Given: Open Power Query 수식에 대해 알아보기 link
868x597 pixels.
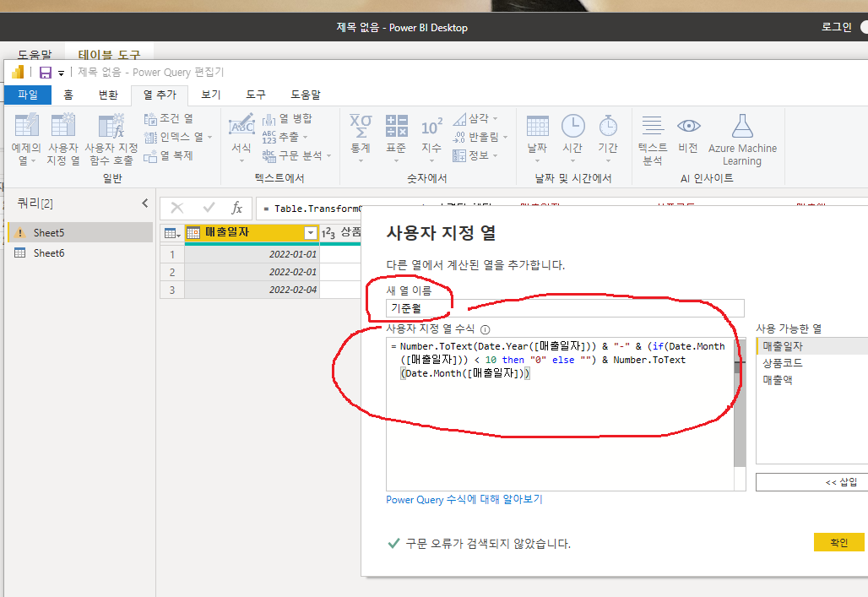Looking at the screenshot, I should tap(464, 500).
